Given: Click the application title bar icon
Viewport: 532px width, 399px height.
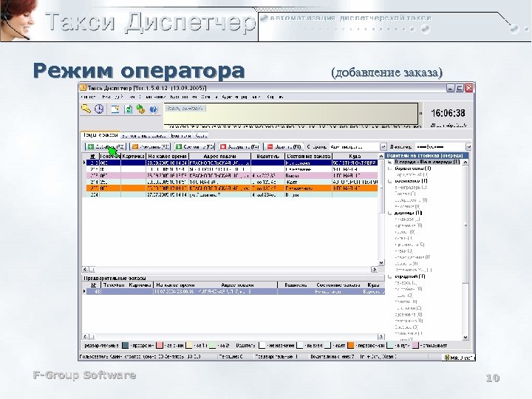Looking at the screenshot, I should click(83, 88).
